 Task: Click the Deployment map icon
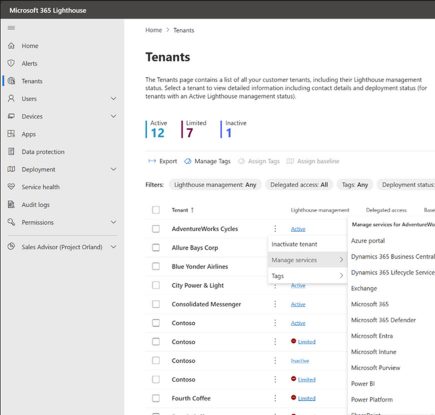pyautogui.click(x=11, y=169)
